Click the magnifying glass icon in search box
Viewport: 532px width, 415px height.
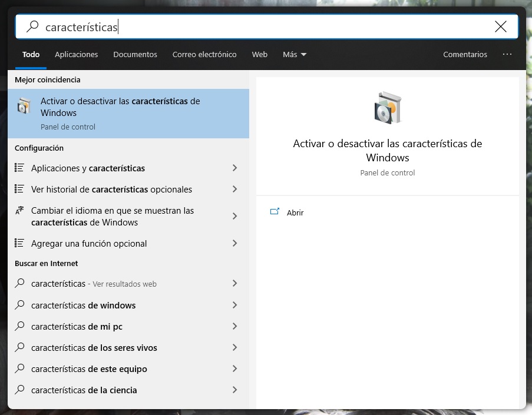click(x=33, y=26)
